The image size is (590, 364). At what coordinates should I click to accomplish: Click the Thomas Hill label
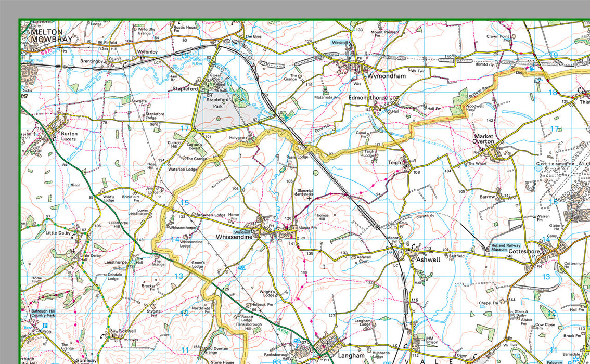coord(322,217)
